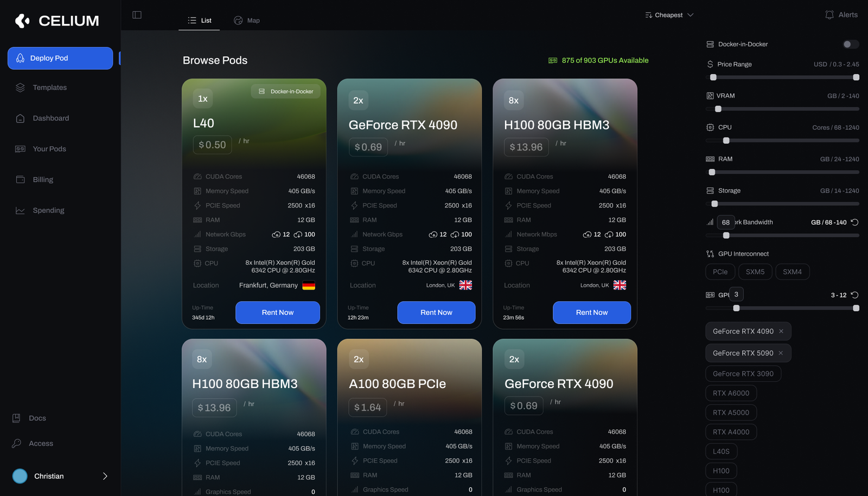Click the Celium logo icon
868x496 pixels.
click(x=22, y=21)
